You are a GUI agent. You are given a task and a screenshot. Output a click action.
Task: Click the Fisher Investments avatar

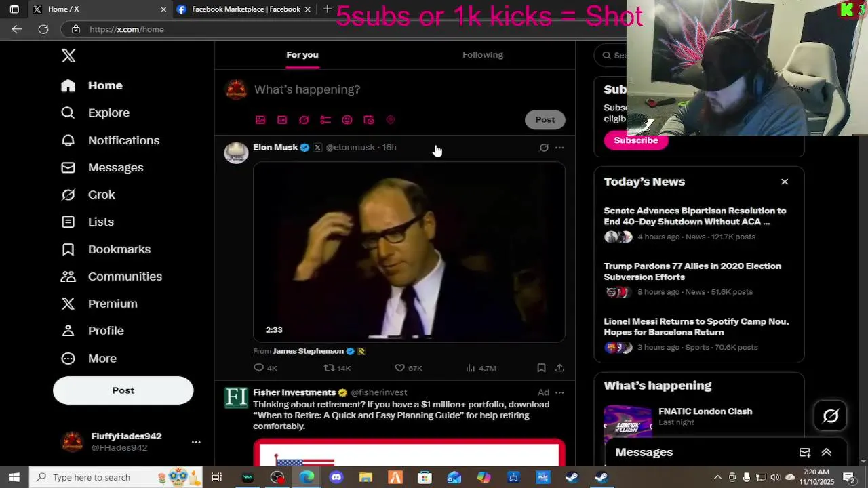click(x=236, y=398)
